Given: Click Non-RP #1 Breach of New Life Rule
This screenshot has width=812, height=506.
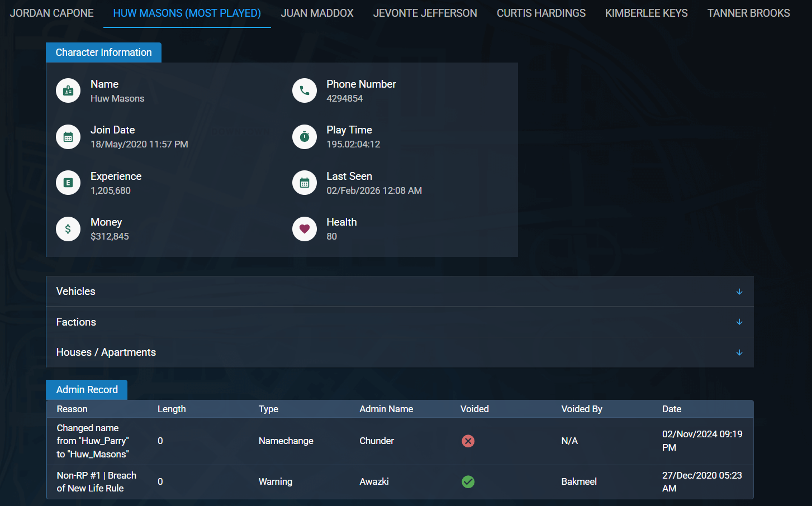Looking at the screenshot, I should click(97, 481).
